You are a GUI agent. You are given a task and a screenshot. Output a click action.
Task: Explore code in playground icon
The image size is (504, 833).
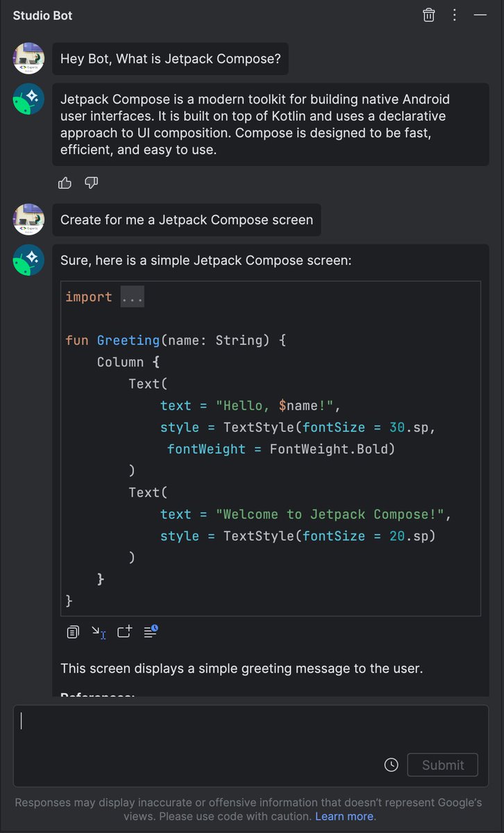[x=151, y=632]
